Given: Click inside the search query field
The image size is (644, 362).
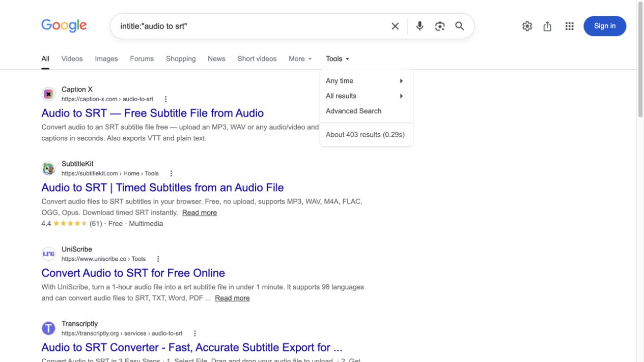Looking at the screenshot, I should [x=252, y=26].
